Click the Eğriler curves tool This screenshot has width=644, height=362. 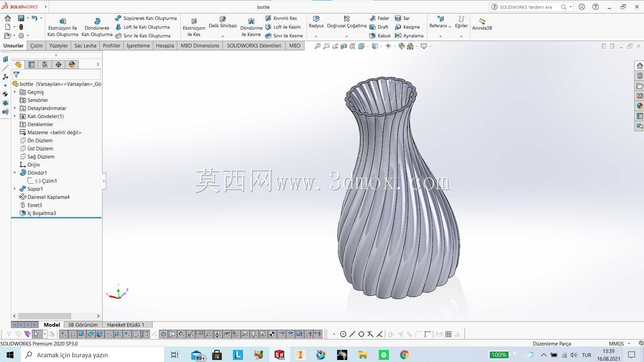point(461,22)
